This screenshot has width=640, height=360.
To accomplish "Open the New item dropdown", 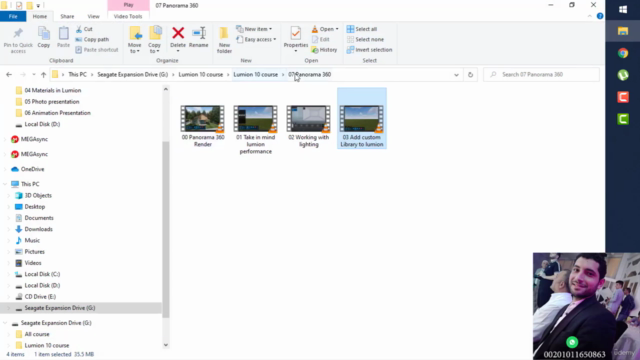I will click(254, 29).
